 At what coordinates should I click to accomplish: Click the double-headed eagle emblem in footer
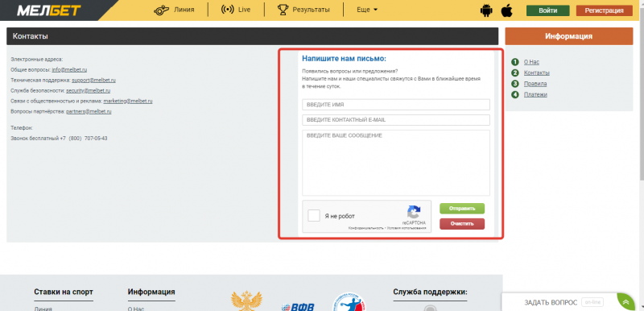point(247,301)
